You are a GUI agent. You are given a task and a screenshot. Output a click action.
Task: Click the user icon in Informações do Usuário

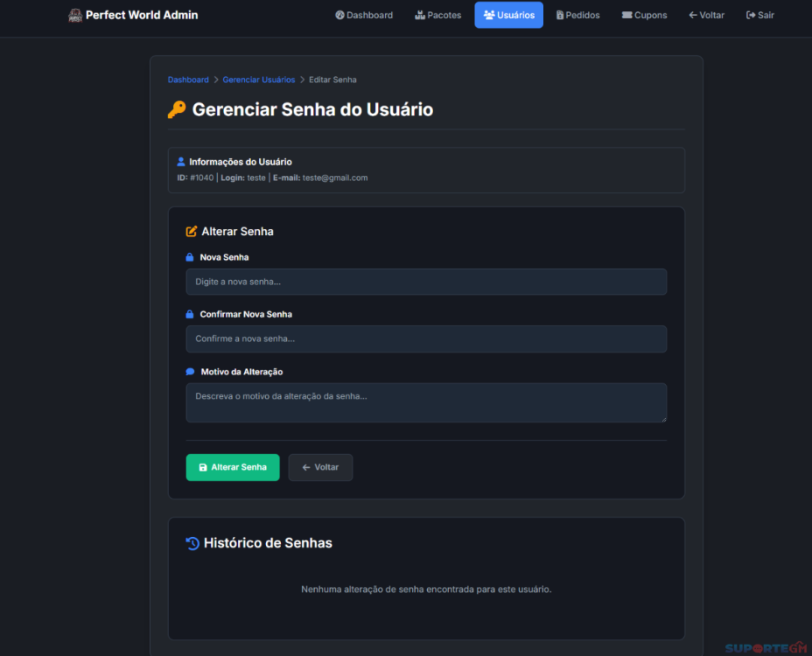click(181, 162)
